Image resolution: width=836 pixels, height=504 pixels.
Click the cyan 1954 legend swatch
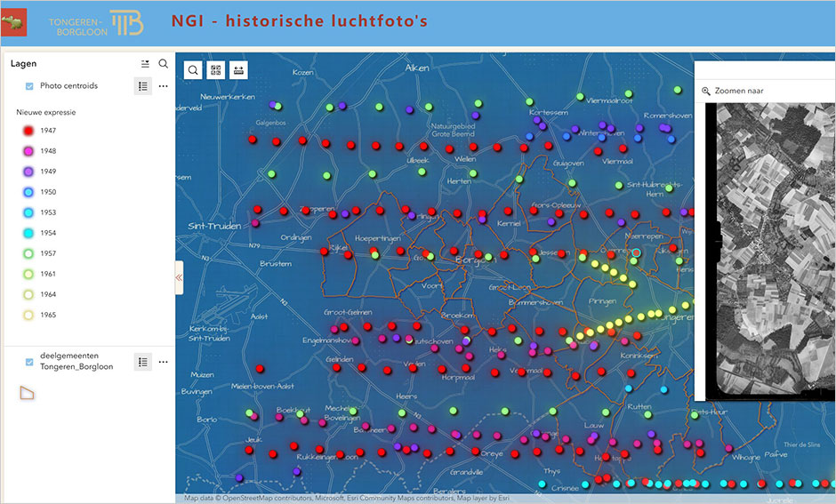click(28, 233)
